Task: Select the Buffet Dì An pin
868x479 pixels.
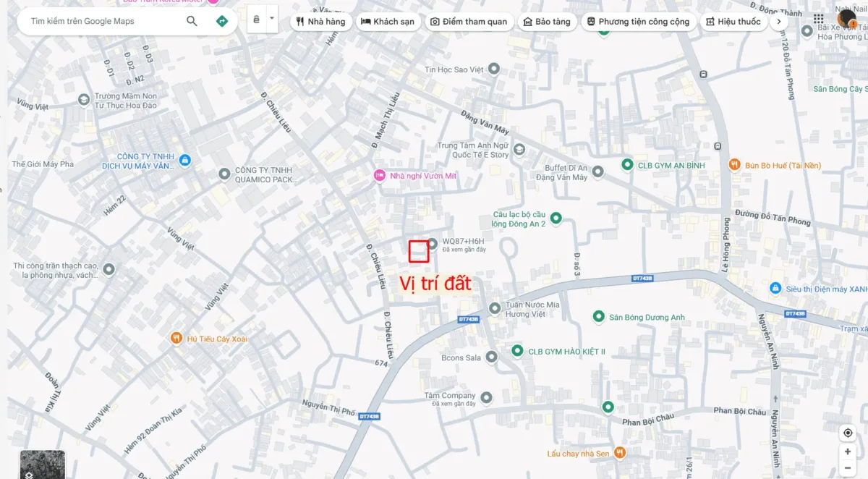Action: point(597,171)
